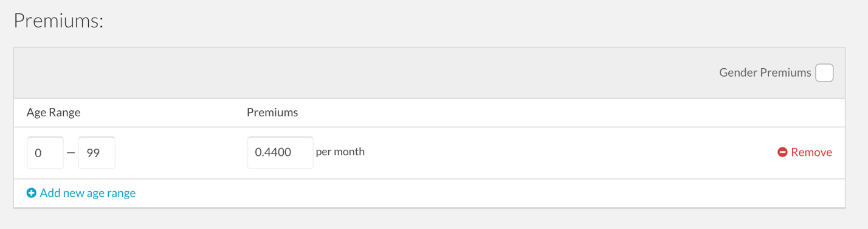
Task: Click the Gender Premiums label text
Action: click(x=765, y=73)
